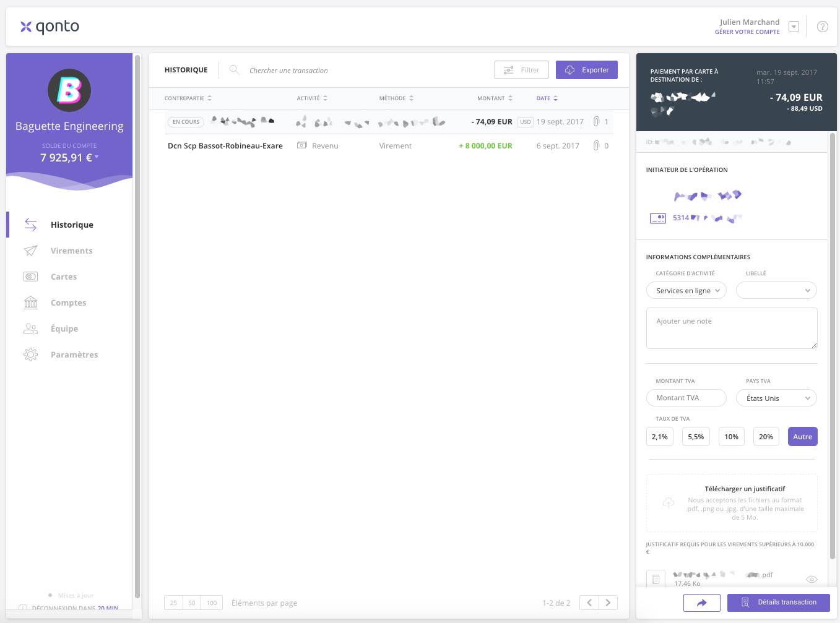
Task: Open Comptes in sidebar
Action: [x=69, y=303]
